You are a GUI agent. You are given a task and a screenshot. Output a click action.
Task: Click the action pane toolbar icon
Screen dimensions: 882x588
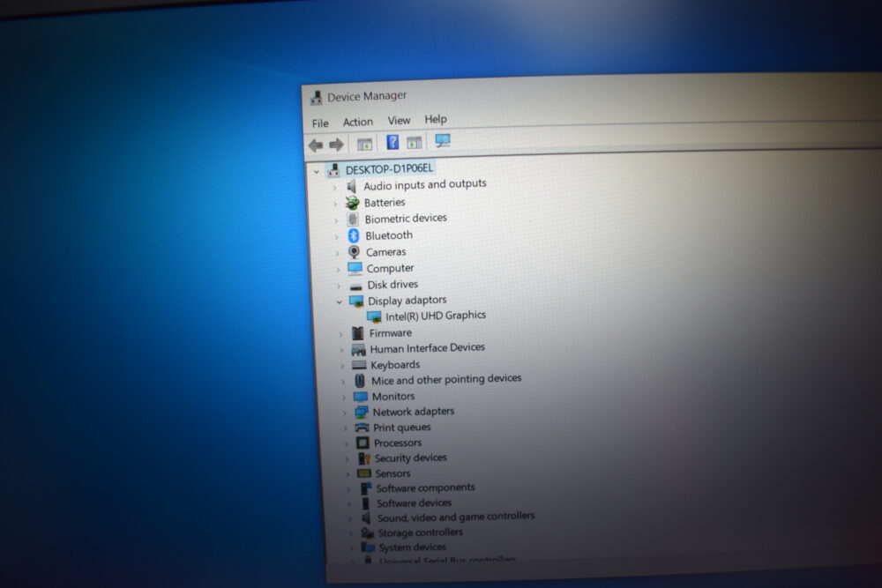pos(414,142)
